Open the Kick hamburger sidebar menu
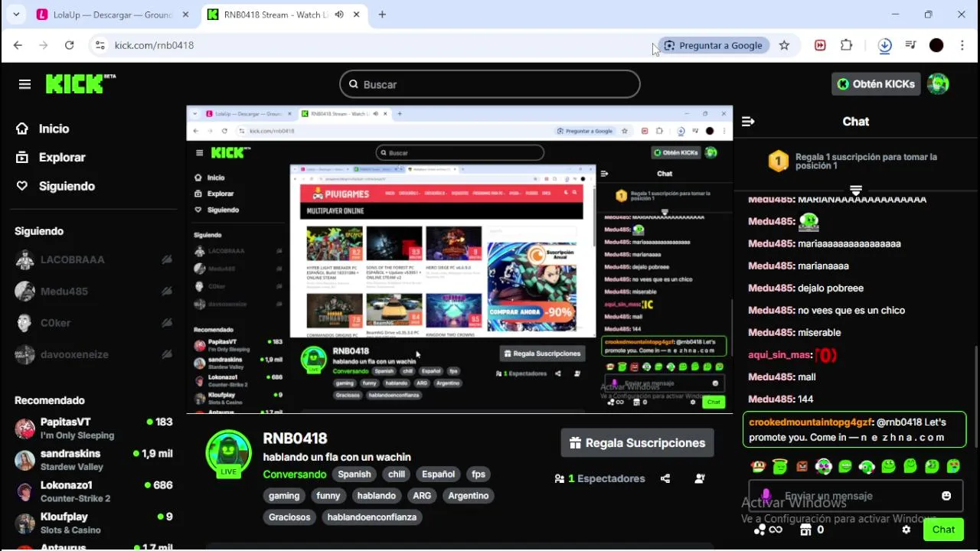Viewport: 980px width, 551px height. coord(24,84)
